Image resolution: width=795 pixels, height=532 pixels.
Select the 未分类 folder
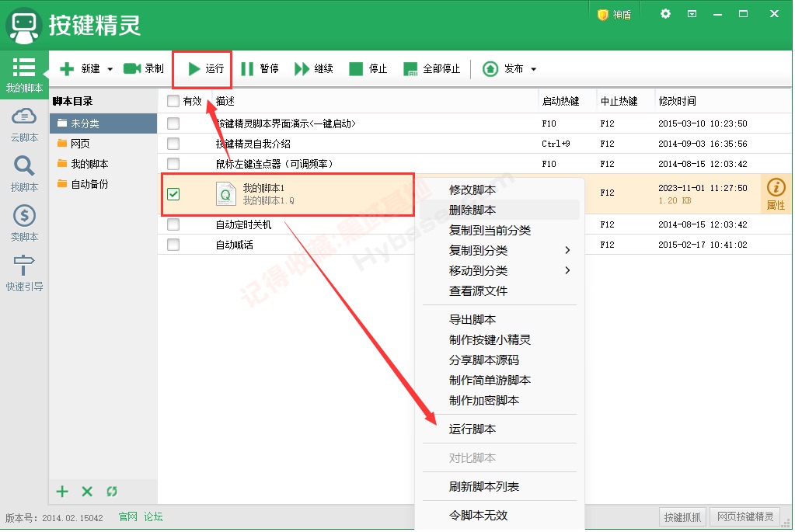pos(103,123)
